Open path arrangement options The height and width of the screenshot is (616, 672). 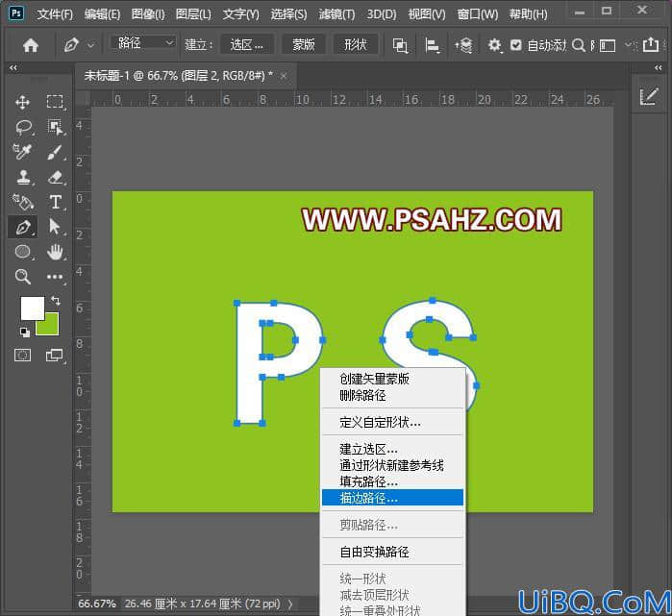[463, 45]
